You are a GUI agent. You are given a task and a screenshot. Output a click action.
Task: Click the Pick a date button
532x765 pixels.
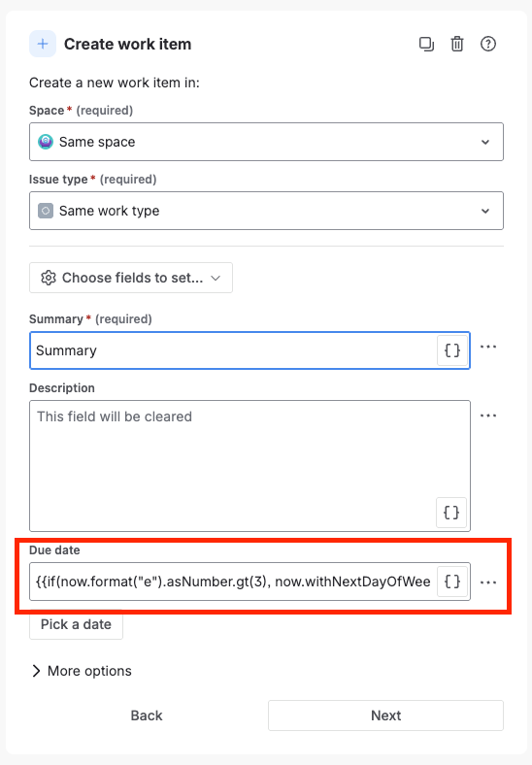(x=76, y=624)
